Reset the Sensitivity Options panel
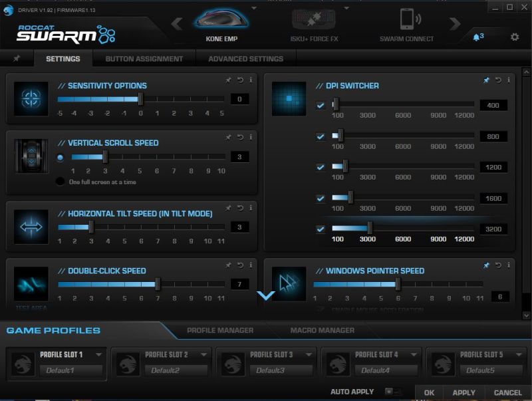 point(240,80)
